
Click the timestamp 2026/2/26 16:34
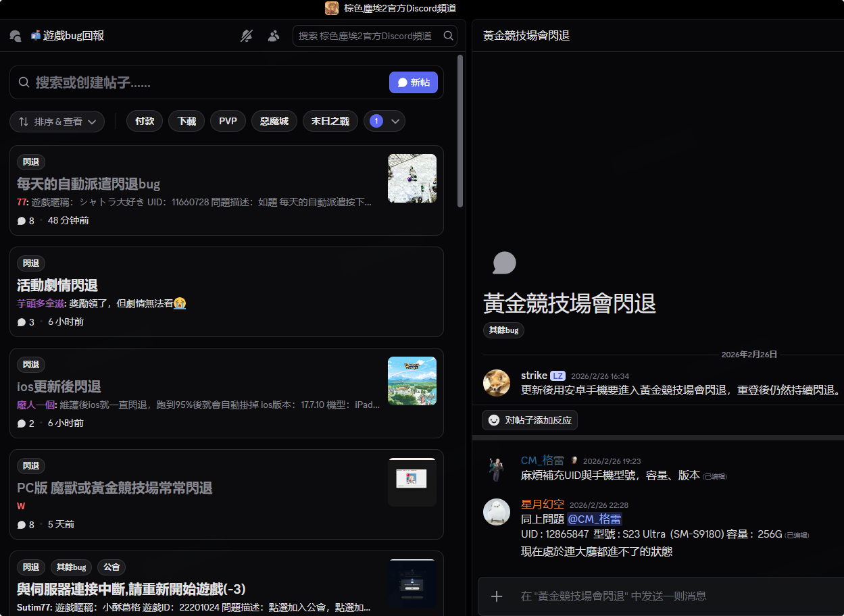point(600,376)
